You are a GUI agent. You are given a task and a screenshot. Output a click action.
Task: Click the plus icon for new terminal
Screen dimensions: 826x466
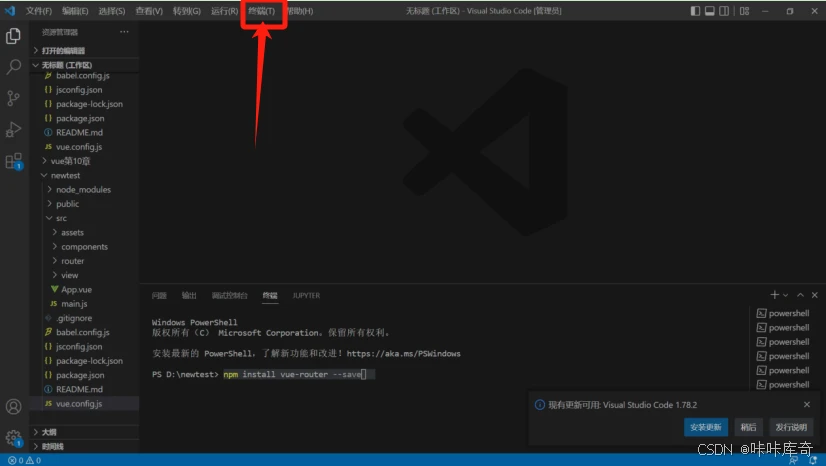[774, 295]
